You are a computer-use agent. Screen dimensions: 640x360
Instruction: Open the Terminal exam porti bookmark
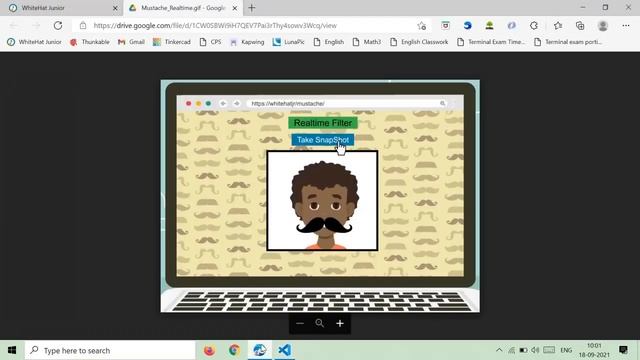pos(568,42)
